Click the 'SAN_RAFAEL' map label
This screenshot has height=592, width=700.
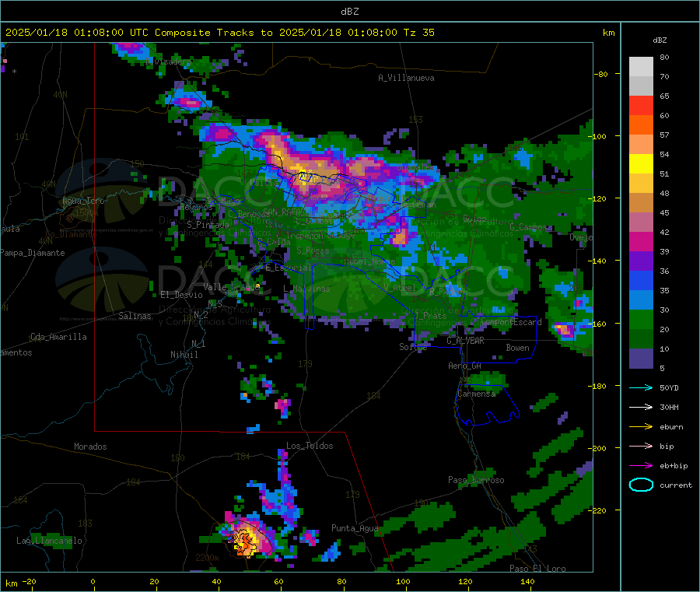coord(285,212)
